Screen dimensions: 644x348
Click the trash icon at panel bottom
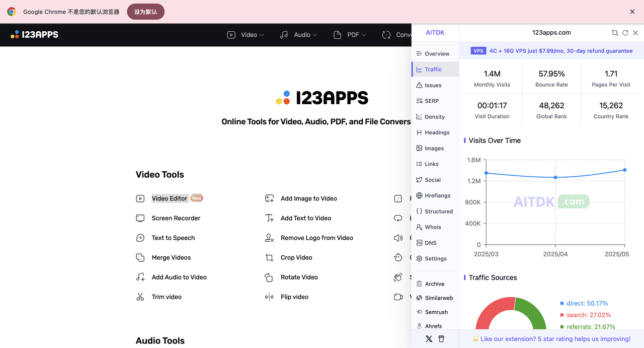pyautogui.click(x=441, y=339)
